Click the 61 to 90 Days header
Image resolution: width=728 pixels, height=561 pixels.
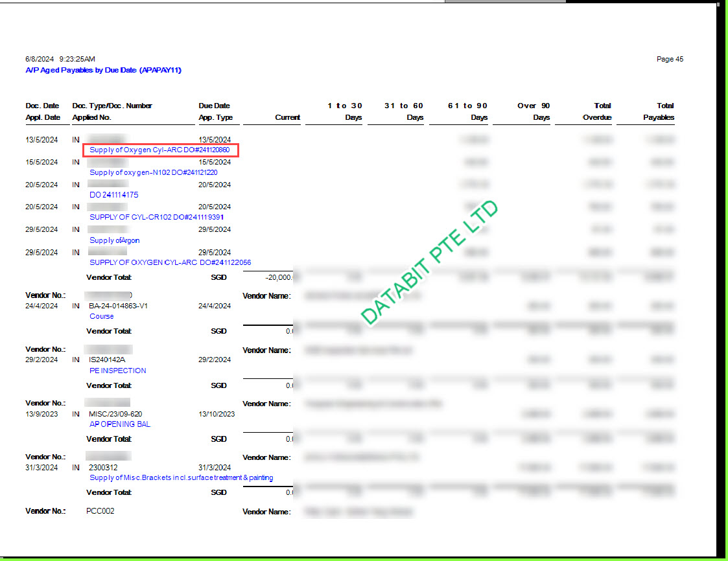(x=467, y=111)
